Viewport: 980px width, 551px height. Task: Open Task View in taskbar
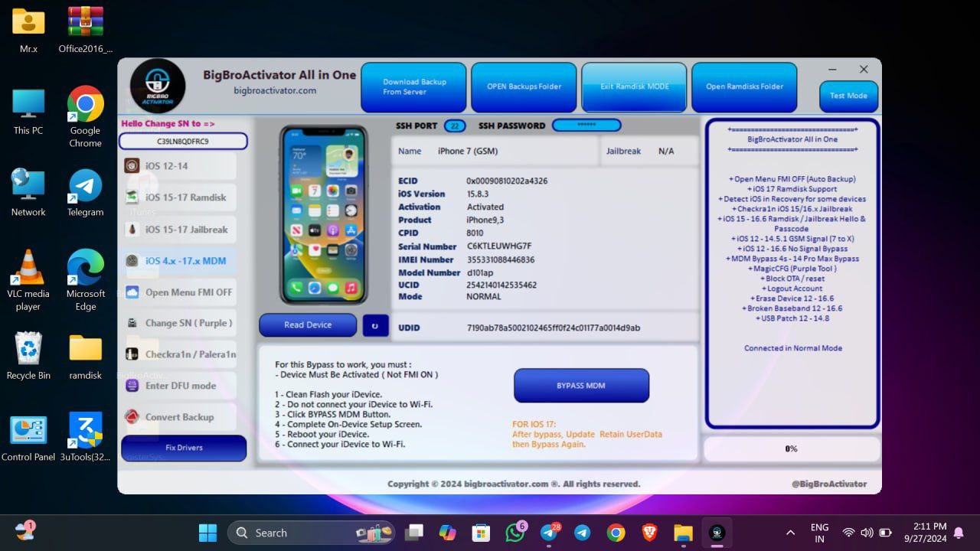point(414,533)
